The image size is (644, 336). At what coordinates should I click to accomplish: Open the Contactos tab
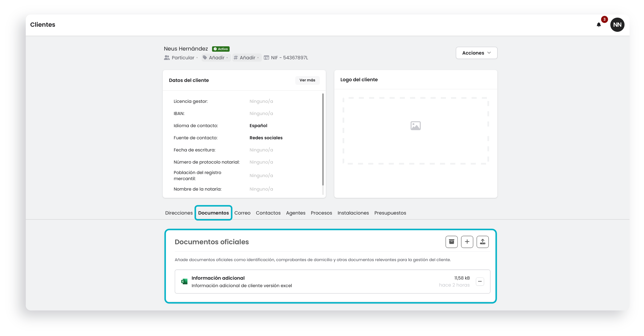(268, 213)
